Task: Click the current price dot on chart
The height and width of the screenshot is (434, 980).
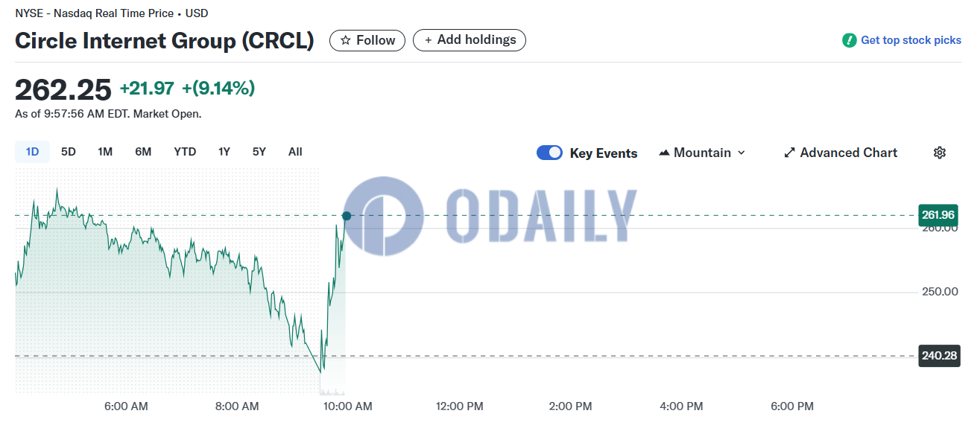Action: [x=347, y=216]
